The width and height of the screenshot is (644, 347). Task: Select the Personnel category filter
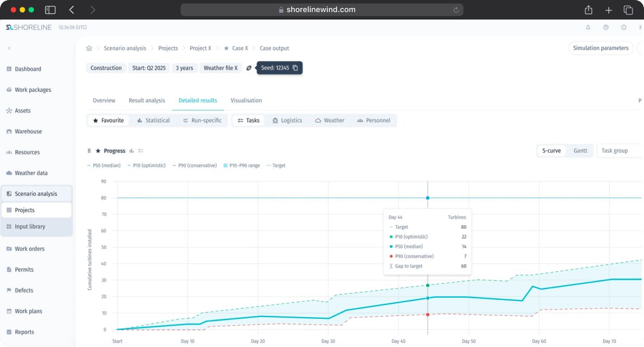[x=374, y=121]
